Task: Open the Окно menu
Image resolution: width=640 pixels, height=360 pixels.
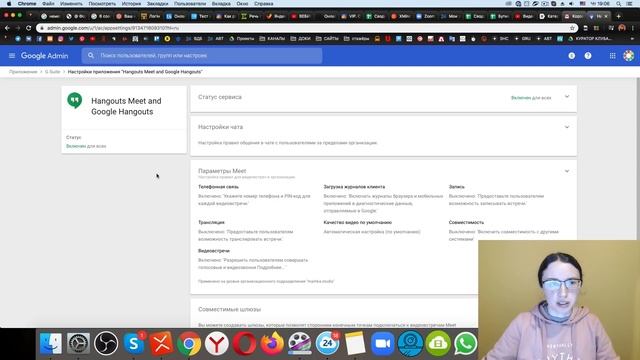Action: tap(242, 4)
